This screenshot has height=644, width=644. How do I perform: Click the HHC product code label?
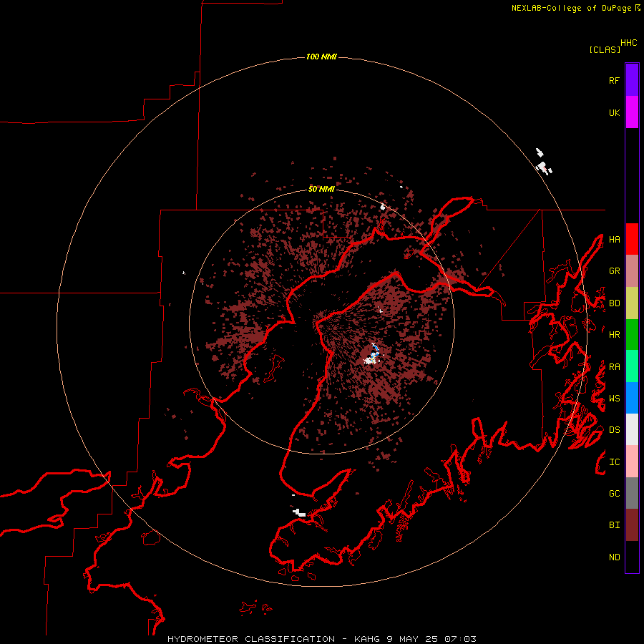[x=628, y=43]
